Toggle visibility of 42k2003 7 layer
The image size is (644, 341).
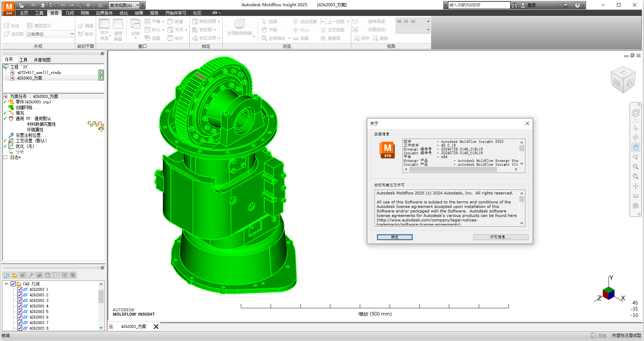(20, 322)
